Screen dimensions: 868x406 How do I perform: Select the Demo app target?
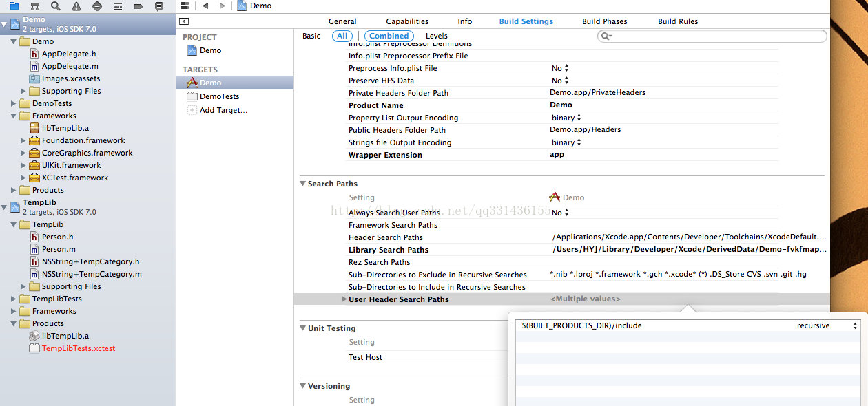[234, 83]
